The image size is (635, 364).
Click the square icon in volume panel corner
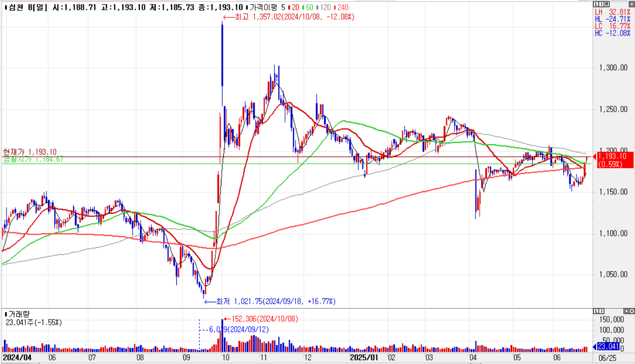626,311
